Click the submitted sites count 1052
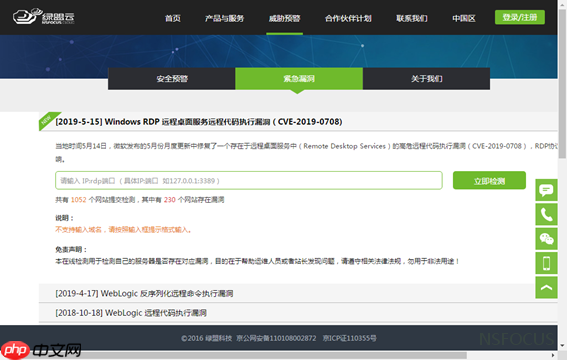This screenshot has width=567, height=360. click(x=78, y=200)
